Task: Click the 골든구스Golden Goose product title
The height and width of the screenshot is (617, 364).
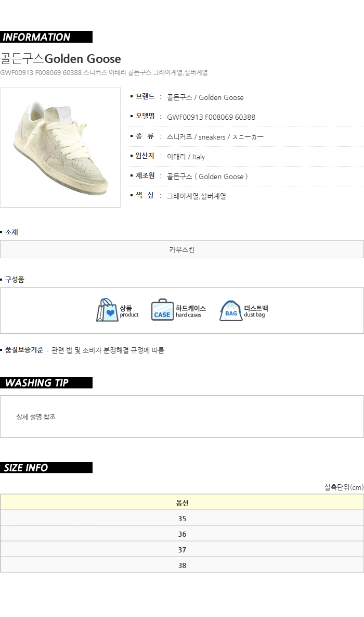Action: tap(61, 58)
